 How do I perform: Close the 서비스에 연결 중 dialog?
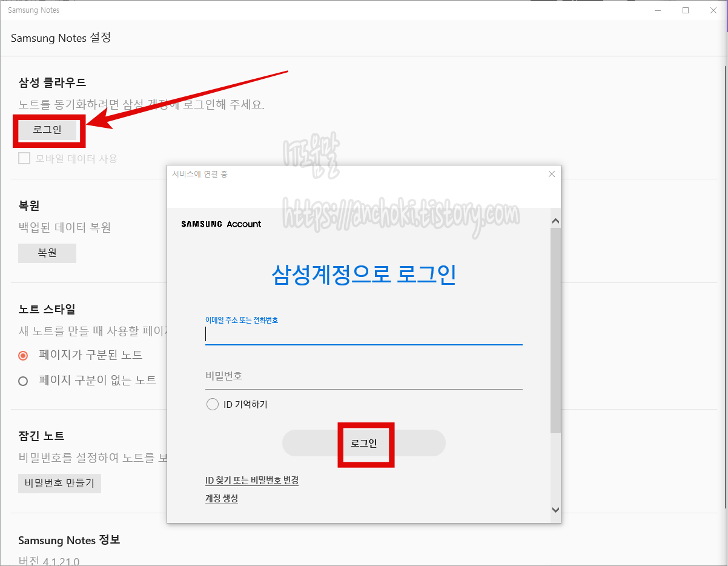pyautogui.click(x=551, y=174)
